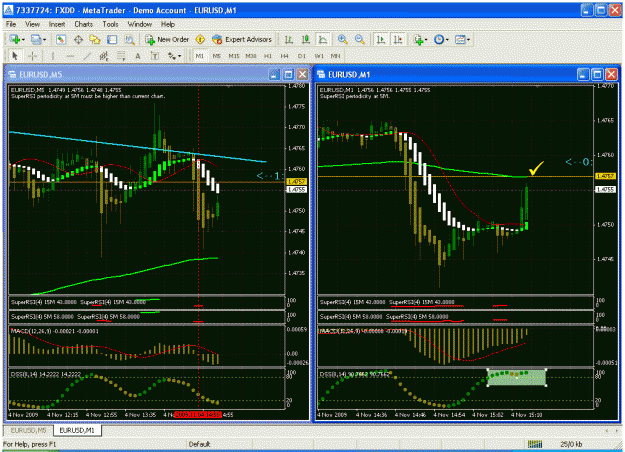Switch timeframe to D1
625x452 pixels.
[302, 56]
